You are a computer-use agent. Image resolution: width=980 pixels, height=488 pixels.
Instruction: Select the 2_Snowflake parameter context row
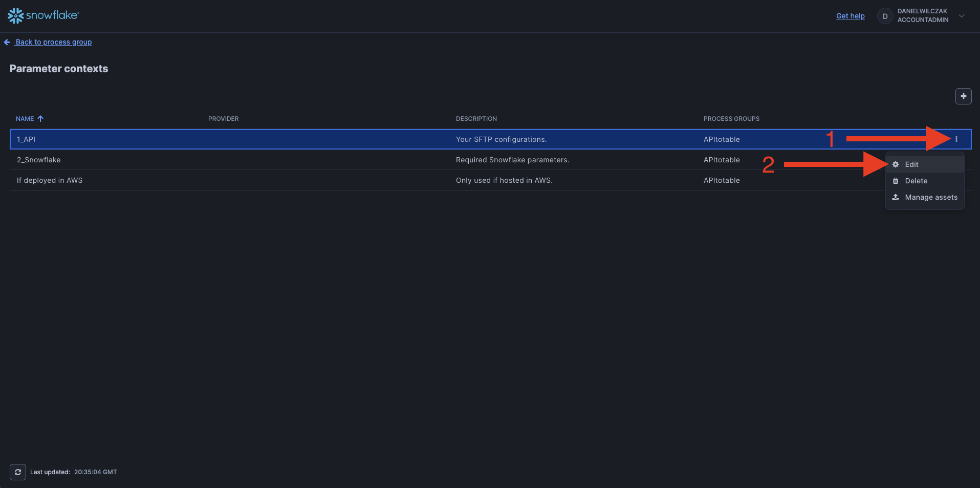coord(39,160)
